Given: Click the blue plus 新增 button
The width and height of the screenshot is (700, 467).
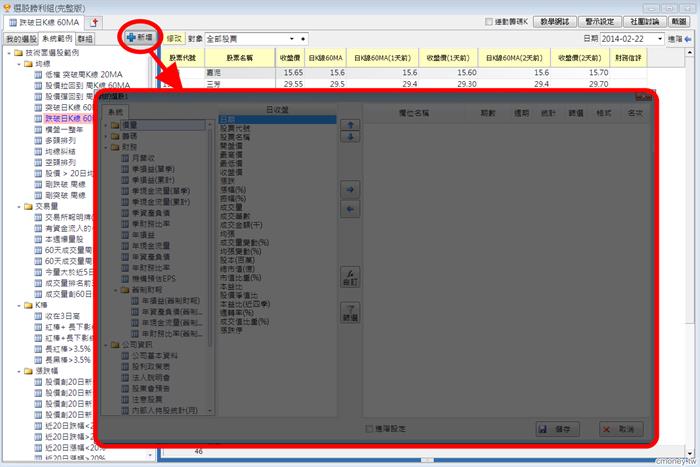Looking at the screenshot, I should point(140,38).
